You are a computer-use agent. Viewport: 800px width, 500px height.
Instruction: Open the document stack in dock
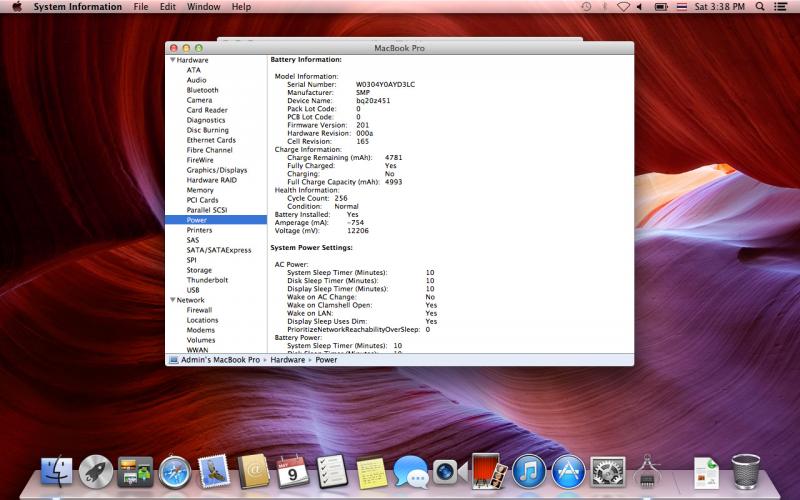[x=706, y=473]
